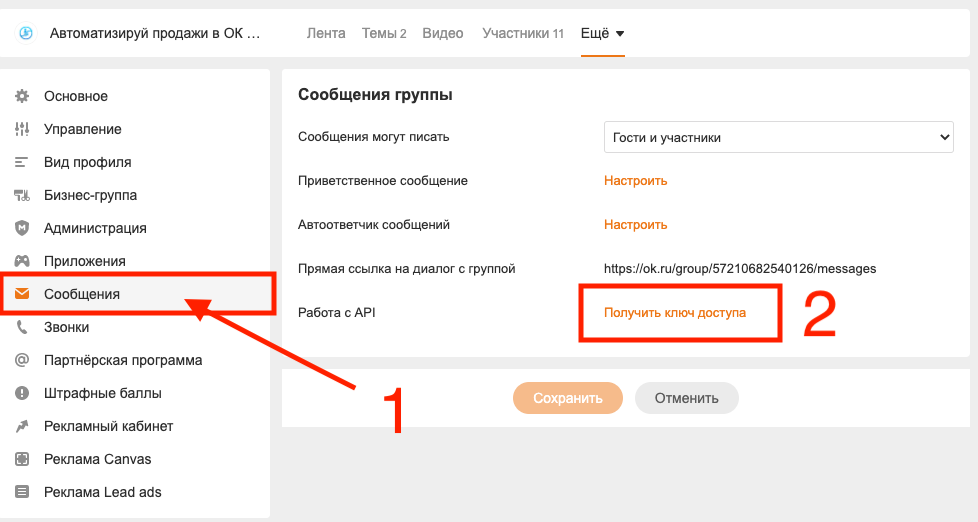The height and width of the screenshot is (522, 978).
Task: Click the Приветственное сообщение label
Action: (383, 181)
